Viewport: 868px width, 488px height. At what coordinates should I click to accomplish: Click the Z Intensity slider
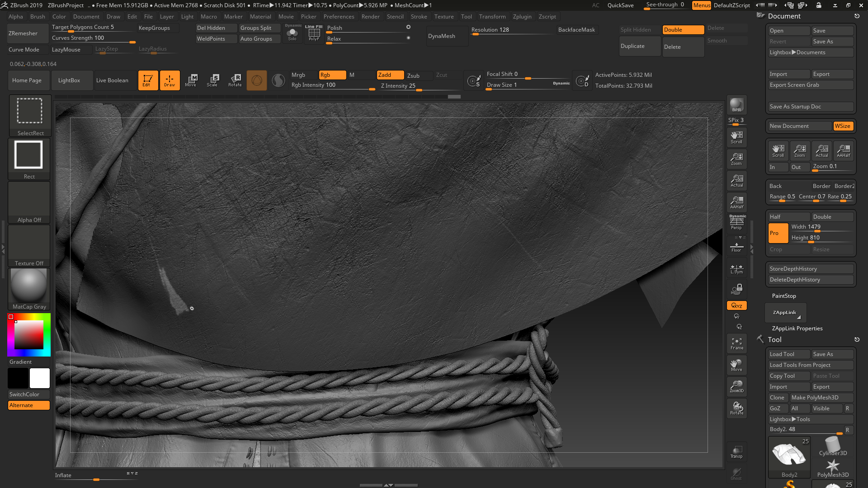(x=420, y=86)
